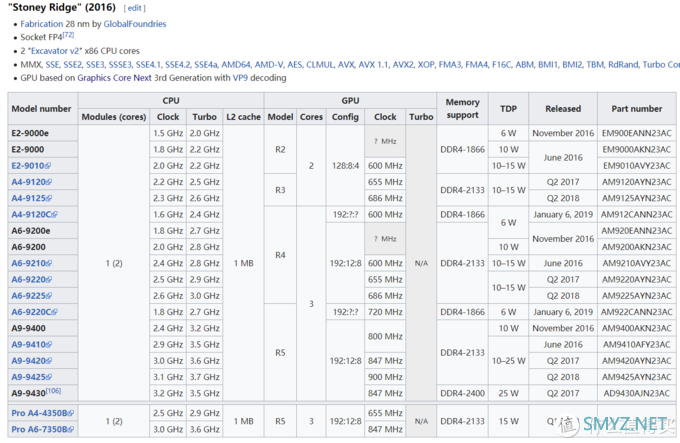The width and height of the screenshot is (680, 443).
Task: Select the Modules (cores) column header
Action: 114,117
